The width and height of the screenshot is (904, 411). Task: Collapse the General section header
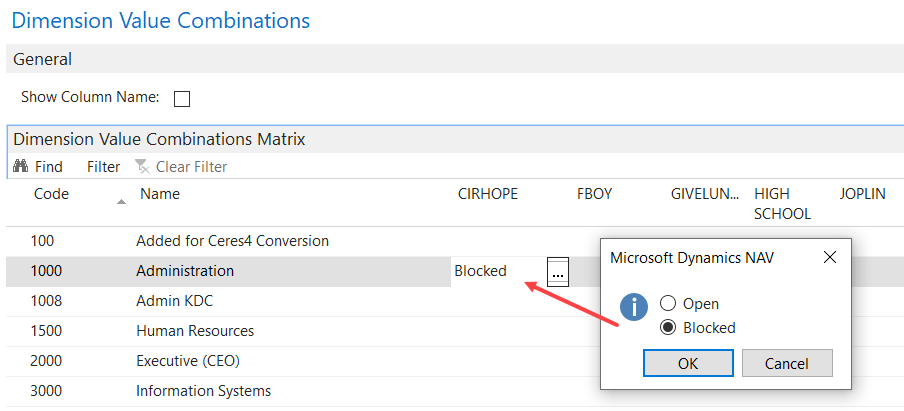coord(42,60)
